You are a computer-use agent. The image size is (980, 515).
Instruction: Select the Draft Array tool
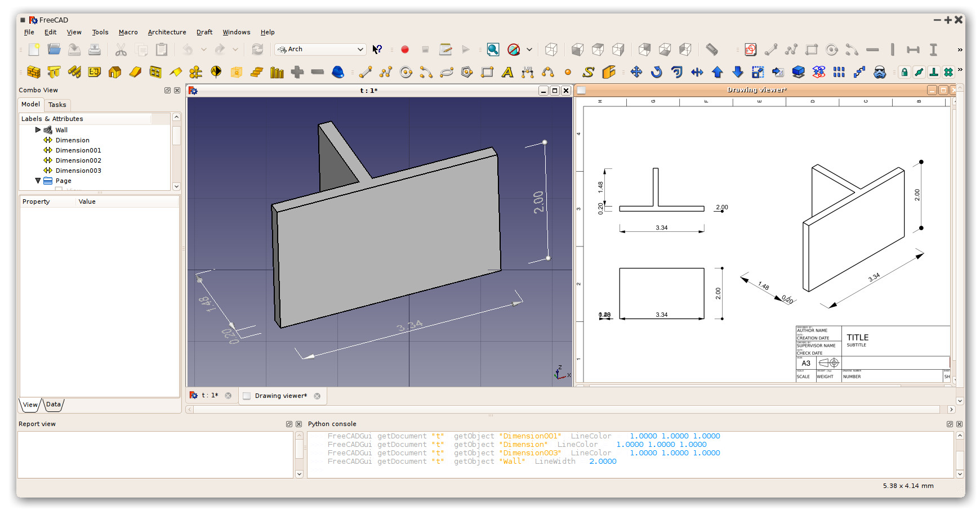point(839,72)
